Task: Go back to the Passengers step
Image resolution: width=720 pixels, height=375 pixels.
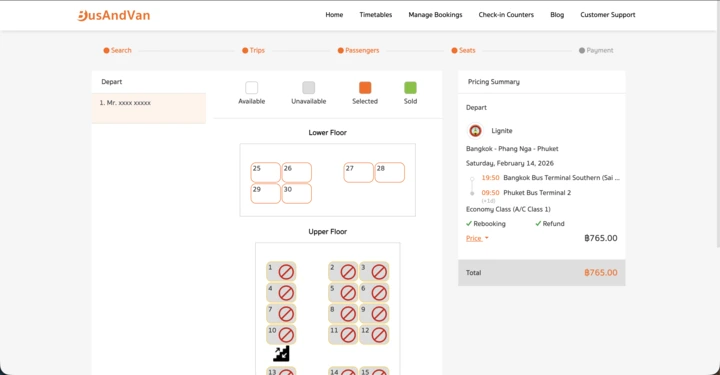Action: [359, 50]
